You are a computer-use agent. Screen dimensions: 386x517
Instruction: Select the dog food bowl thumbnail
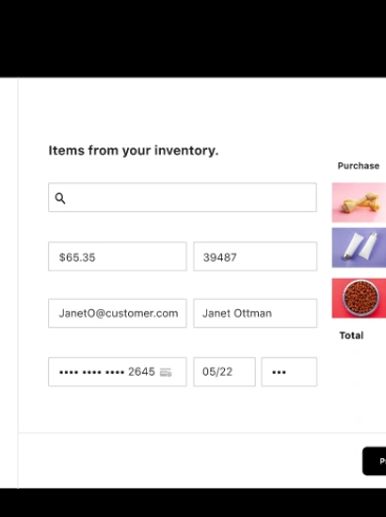(x=359, y=298)
